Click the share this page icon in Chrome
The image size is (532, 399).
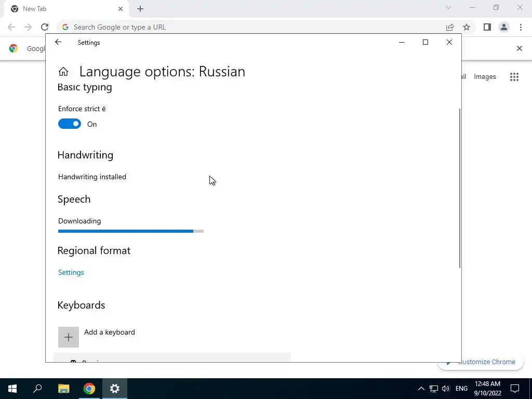[x=450, y=27]
